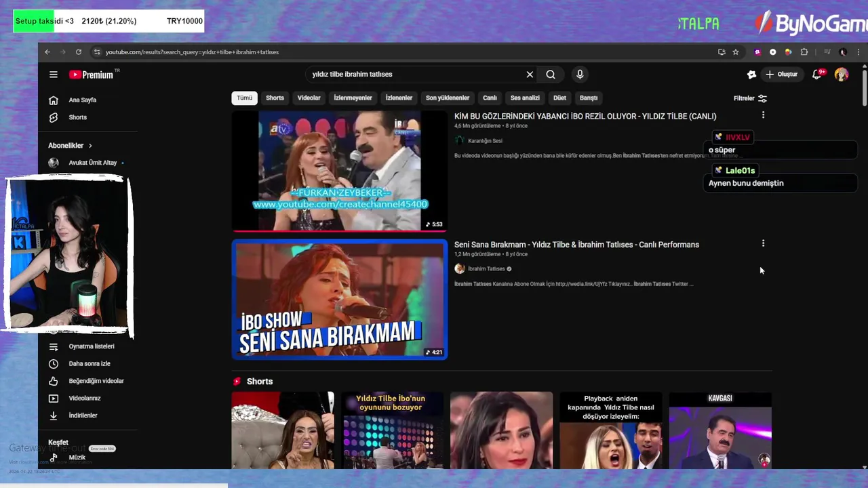Select the İzlenmeyenler filter chip
This screenshot has width=868, height=488.
click(353, 98)
